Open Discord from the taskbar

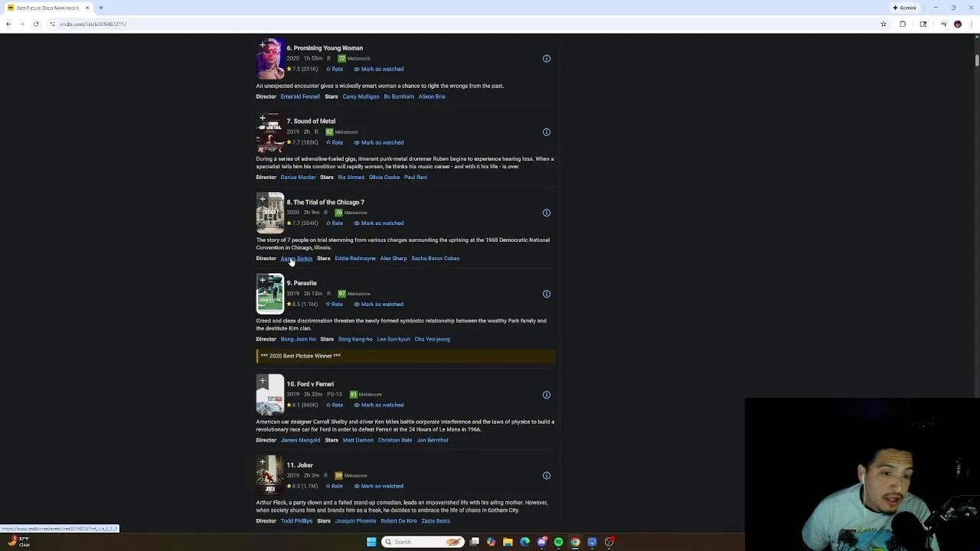coord(541,542)
